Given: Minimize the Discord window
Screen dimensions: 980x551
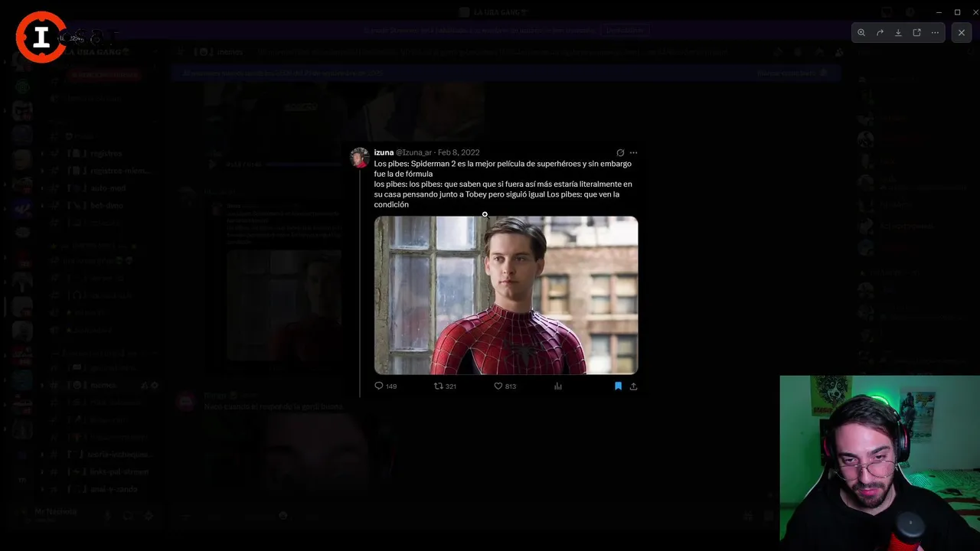Looking at the screenshot, I should (x=939, y=12).
